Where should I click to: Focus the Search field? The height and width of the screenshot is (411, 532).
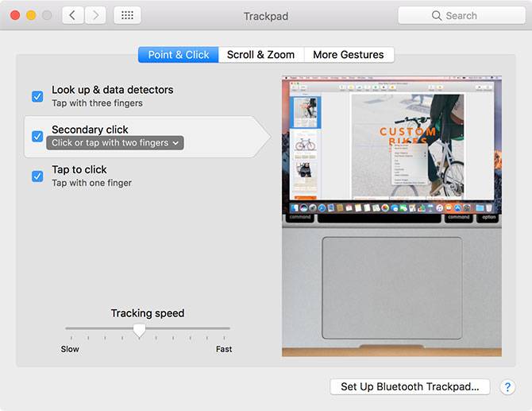(x=461, y=16)
